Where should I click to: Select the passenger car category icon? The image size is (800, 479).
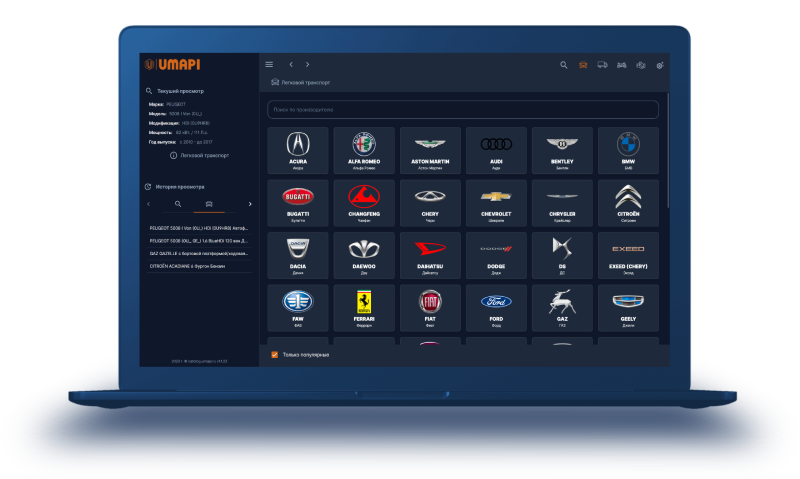[x=583, y=65]
